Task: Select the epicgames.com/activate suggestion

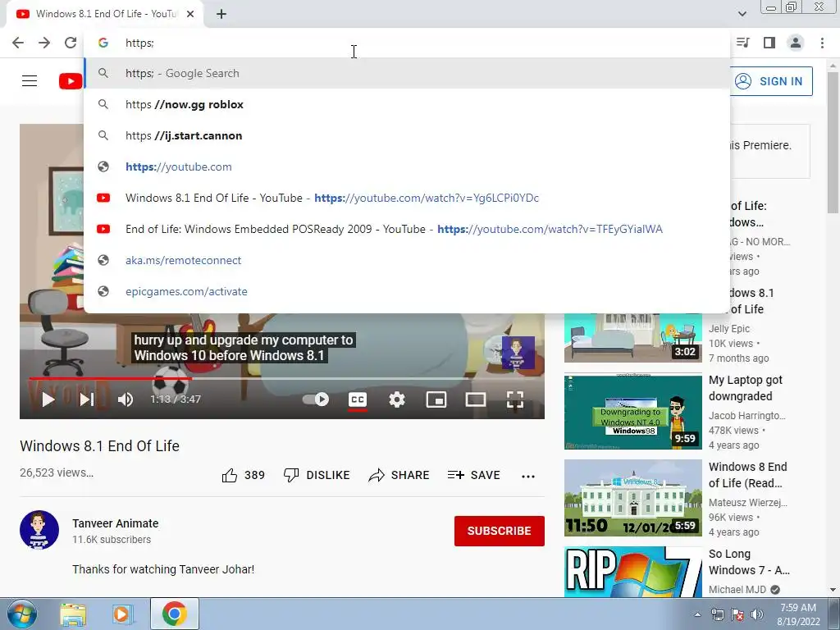Action: [407, 291]
